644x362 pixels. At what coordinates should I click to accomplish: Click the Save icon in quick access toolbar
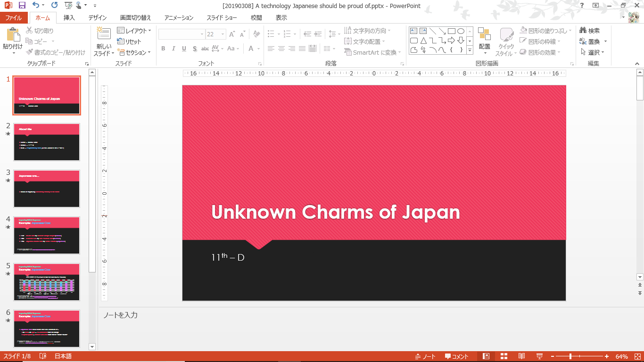[22, 6]
